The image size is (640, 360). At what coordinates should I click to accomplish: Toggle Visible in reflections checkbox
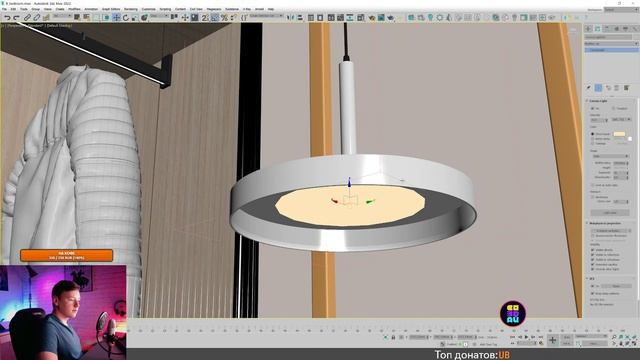pyautogui.click(x=593, y=255)
